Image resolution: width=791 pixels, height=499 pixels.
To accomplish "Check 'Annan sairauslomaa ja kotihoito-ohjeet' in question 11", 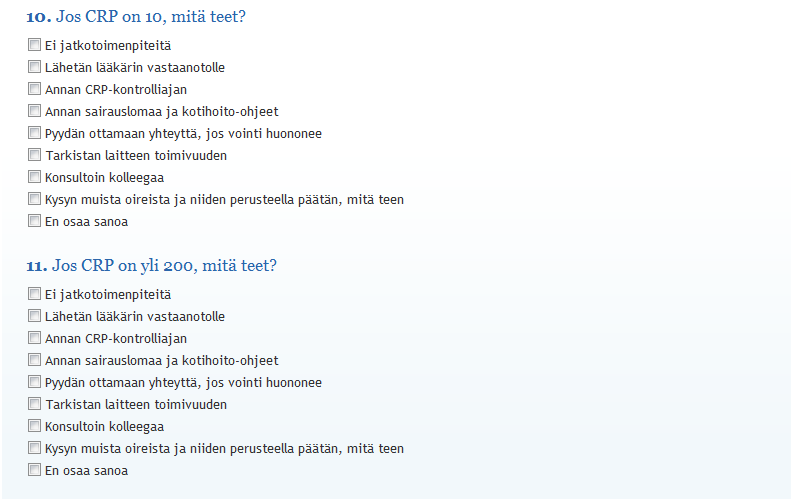I will pyautogui.click(x=34, y=359).
